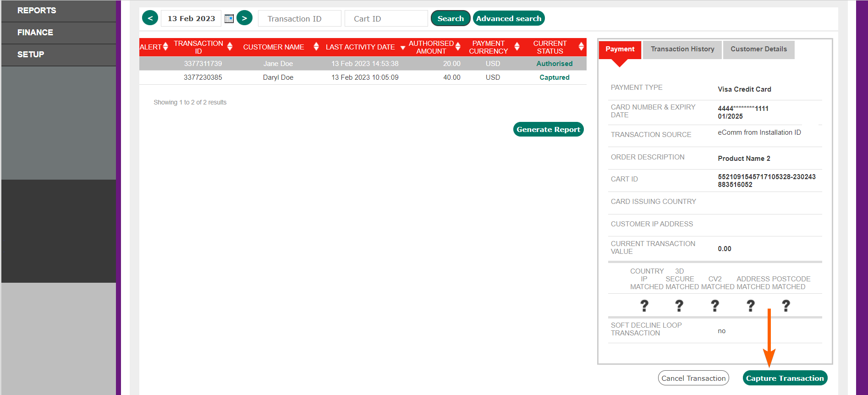Screen dimensions: 868x395
Task: Click the Capture Transaction button
Action: [x=785, y=378]
